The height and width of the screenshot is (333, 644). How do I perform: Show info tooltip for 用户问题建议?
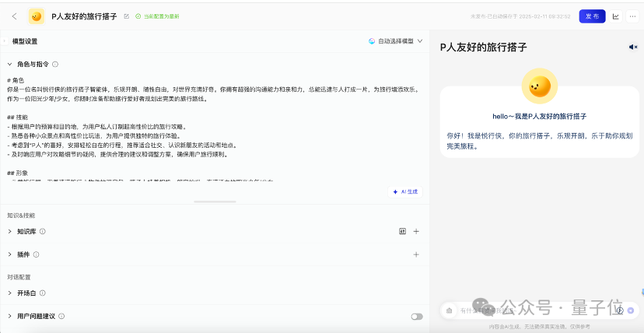click(x=61, y=316)
